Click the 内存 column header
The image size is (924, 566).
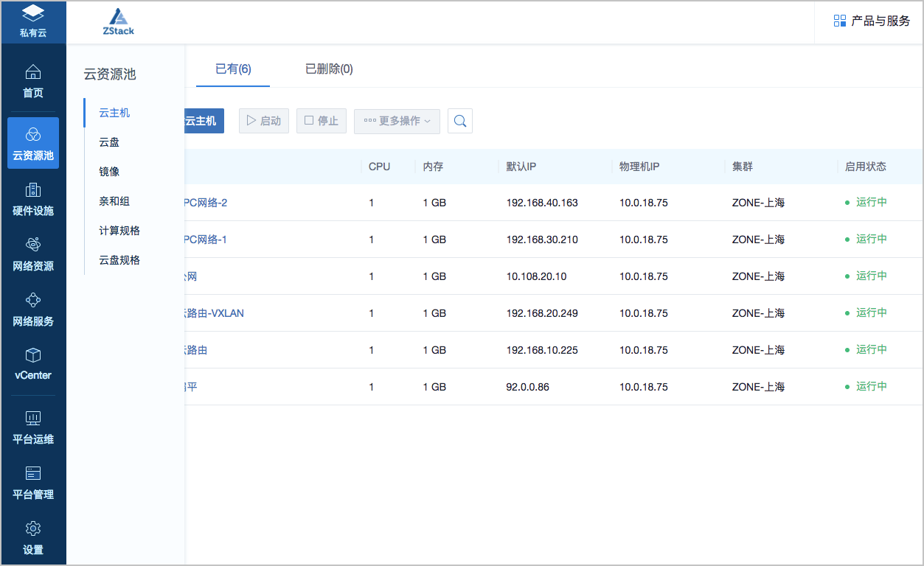(433, 167)
